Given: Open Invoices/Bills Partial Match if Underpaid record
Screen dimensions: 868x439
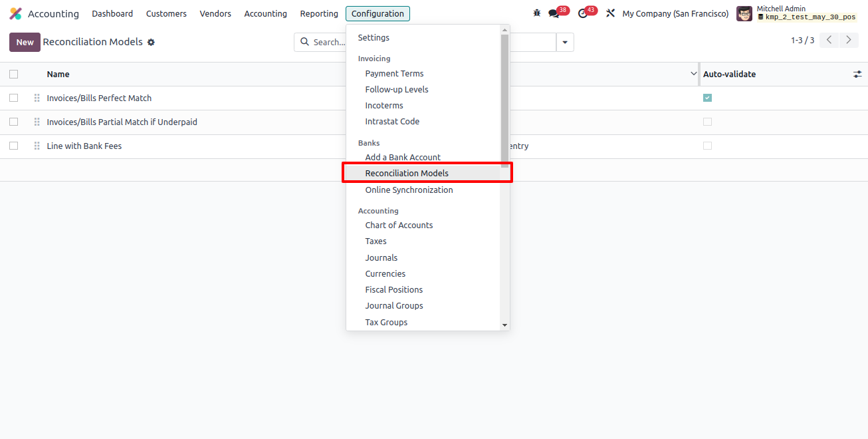Looking at the screenshot, I should 122,122.
